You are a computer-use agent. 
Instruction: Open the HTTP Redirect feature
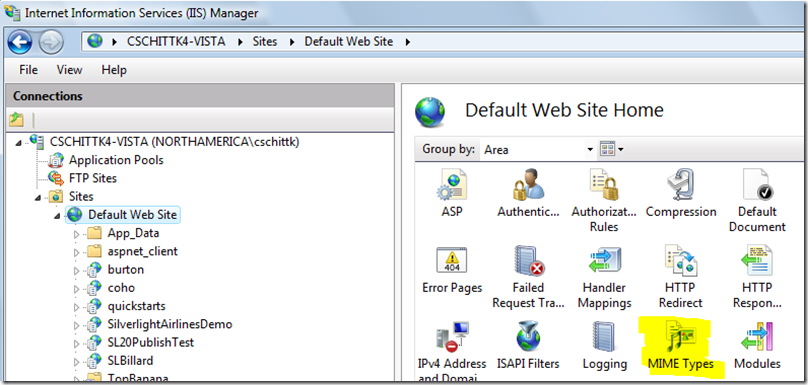click(x=681, y=277)
